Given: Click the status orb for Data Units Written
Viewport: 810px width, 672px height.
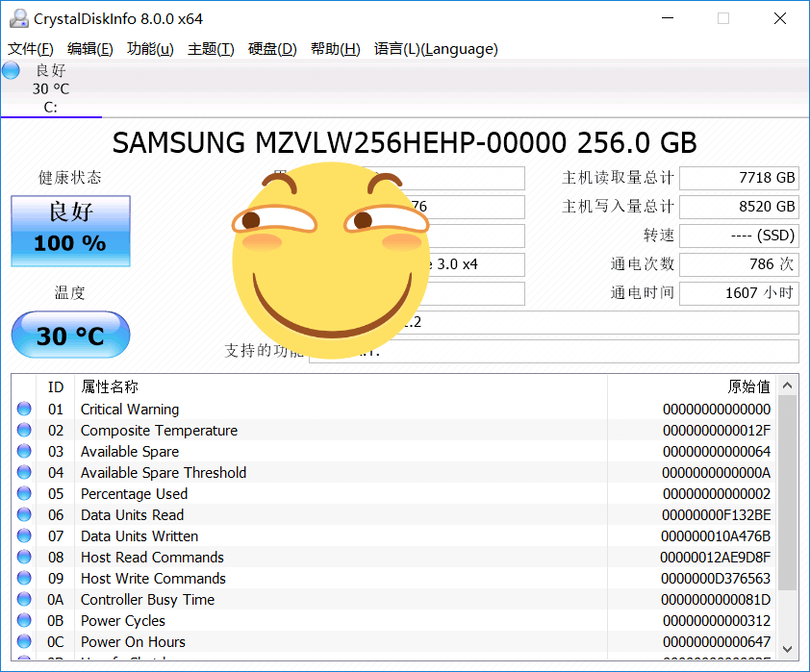Looking at the screenshot, I should click(x=24, y=535).
